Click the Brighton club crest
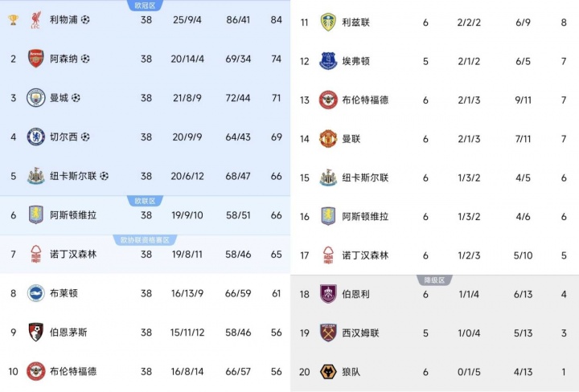This screenshot has width=579, height=392. tap(35, 293)
